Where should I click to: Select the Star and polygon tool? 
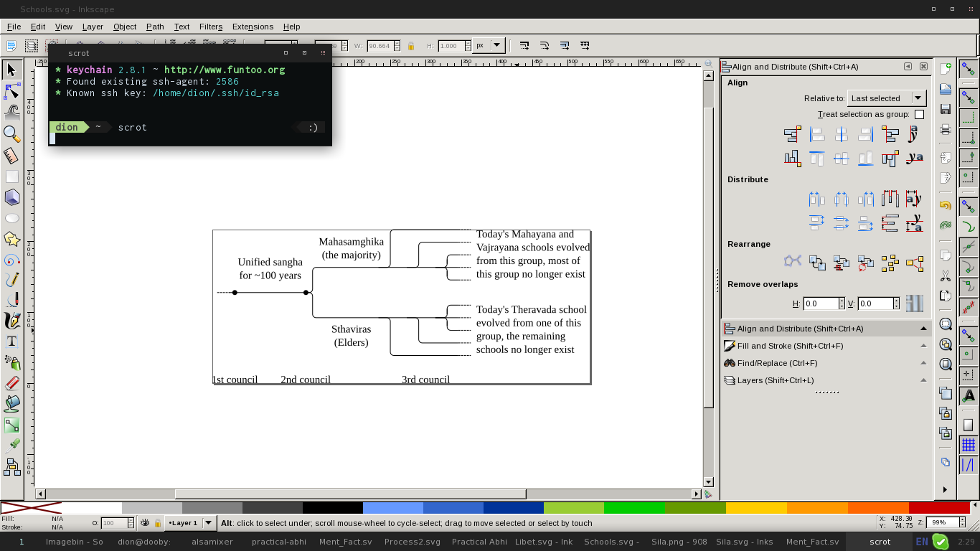coord(11,238)
